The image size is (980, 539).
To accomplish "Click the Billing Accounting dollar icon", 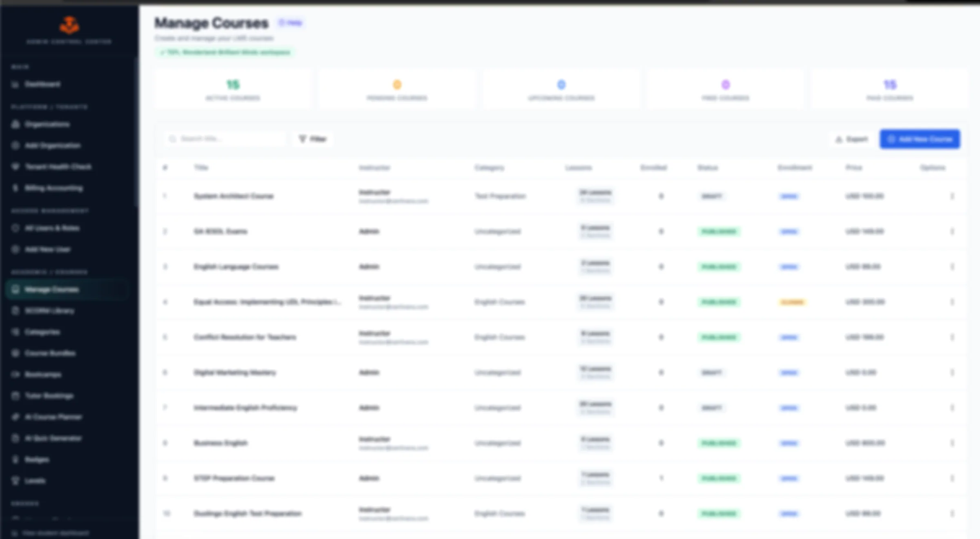I will [16, 188].
